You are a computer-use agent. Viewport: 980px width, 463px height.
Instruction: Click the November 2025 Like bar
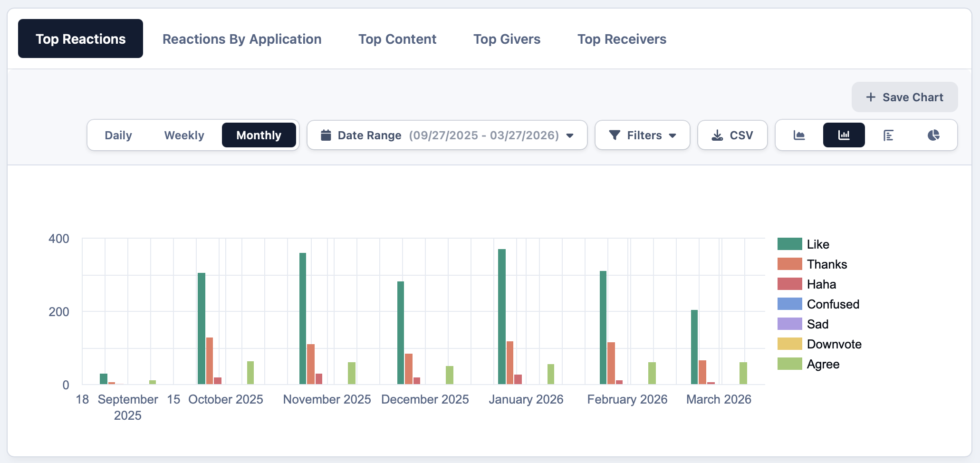click(303, 318)
